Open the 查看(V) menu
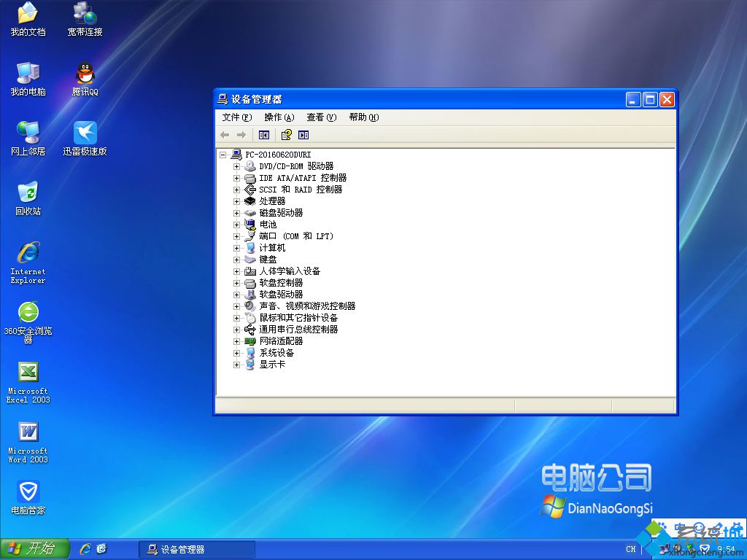Image resolution: width=747 pixels, height=560 pixels. click(x=322, y=117)
